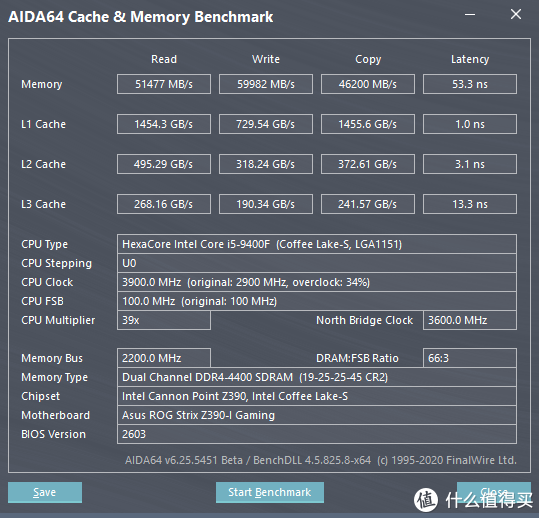
Task: Minimize the AIDA64 benchmark window
Action: click(x=470, y=14)
